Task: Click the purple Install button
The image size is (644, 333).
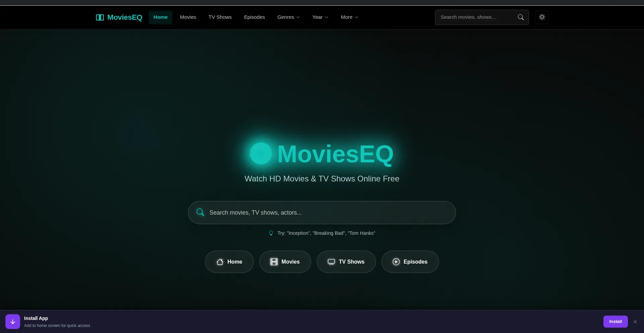Action: (615, 322)
